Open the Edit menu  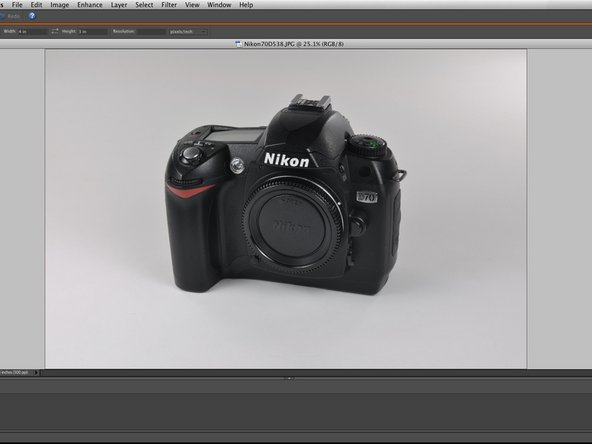point(36,5)
